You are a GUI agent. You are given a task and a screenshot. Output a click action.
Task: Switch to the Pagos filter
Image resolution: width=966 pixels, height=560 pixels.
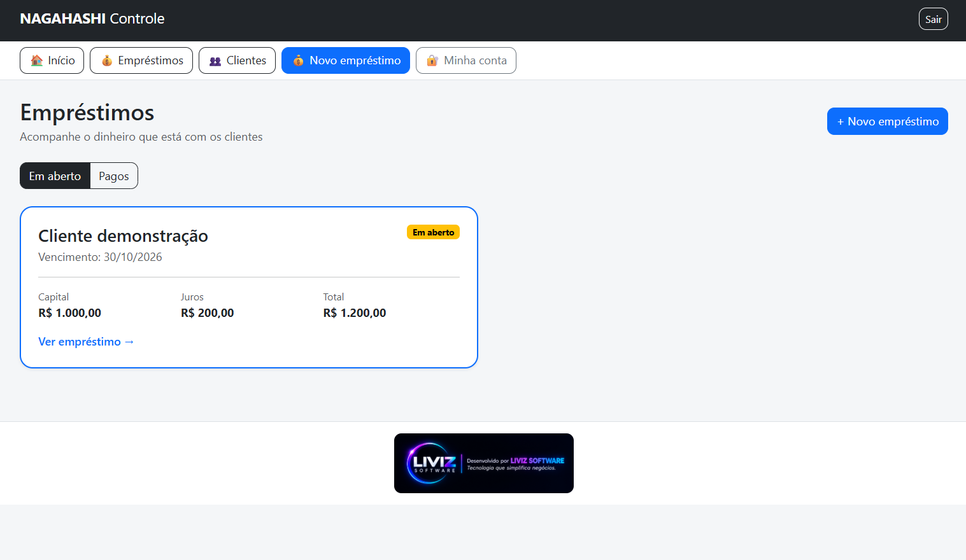click(x=114, y=176)
